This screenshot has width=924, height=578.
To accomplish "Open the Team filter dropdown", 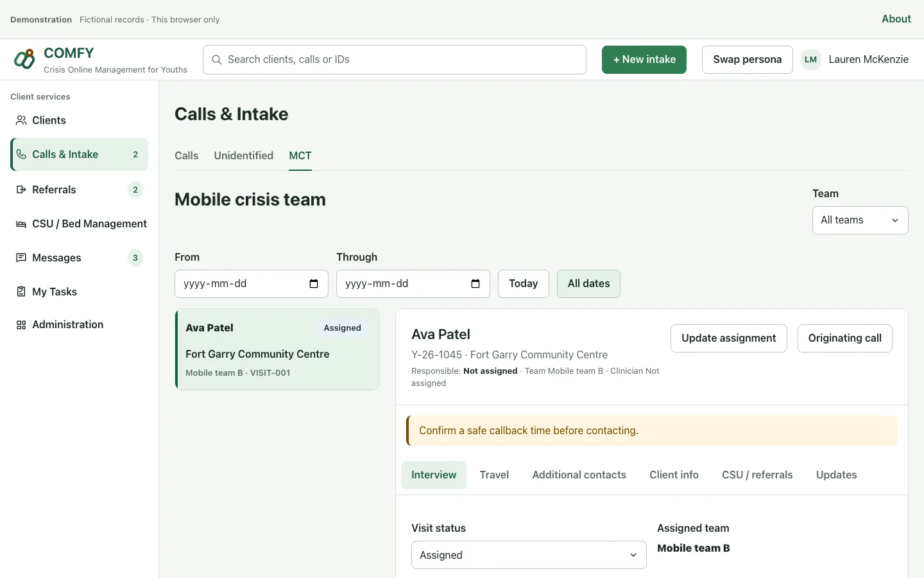I will coord(860,220).
